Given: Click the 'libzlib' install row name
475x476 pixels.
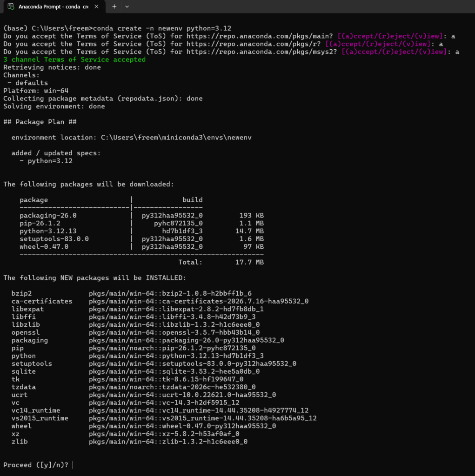Looking at the screenshot, I should (x=26, y=324).
